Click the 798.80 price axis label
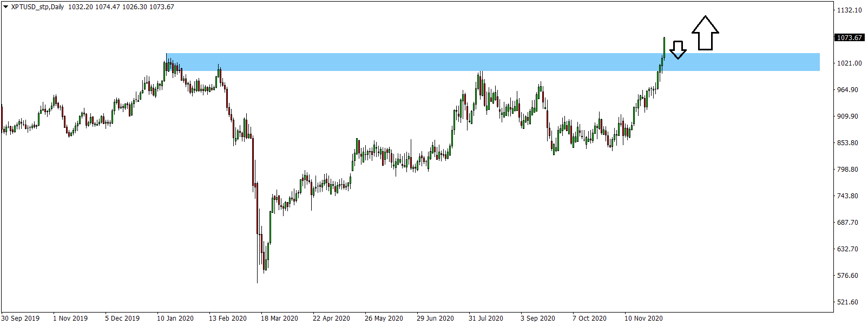Screen dimensions: 868x325 pyautogui.click(x=847, y=170)
